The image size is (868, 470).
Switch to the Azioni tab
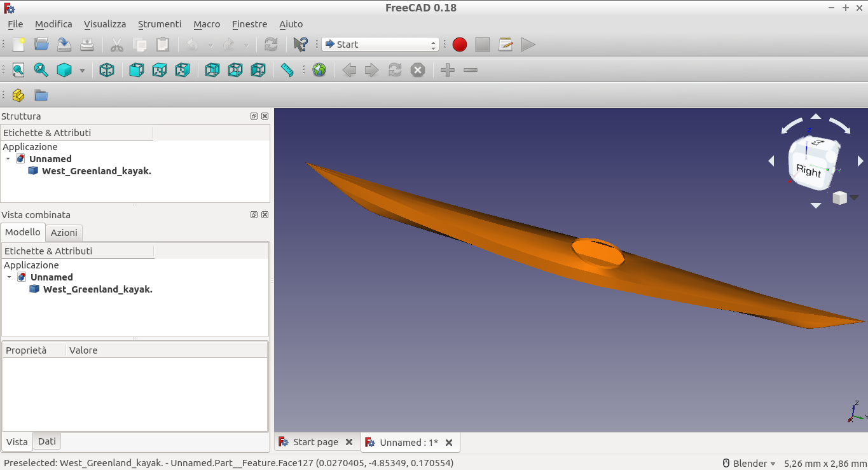(64, 233)
